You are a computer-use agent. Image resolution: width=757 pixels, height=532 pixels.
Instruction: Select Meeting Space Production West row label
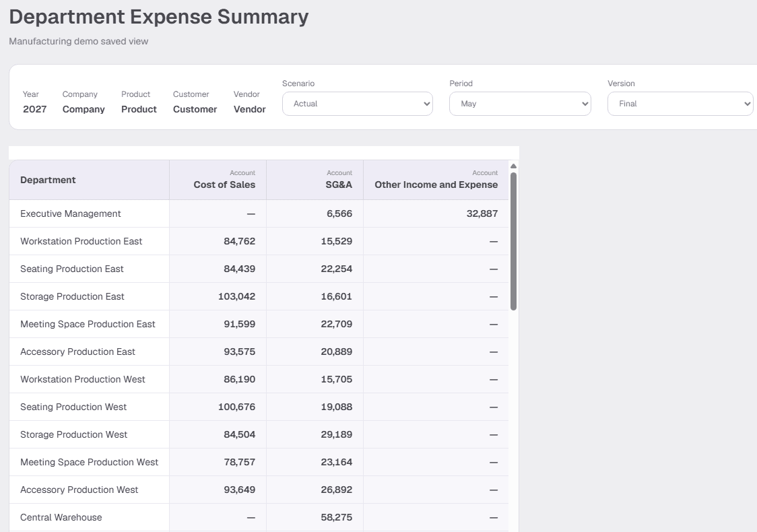90,462
